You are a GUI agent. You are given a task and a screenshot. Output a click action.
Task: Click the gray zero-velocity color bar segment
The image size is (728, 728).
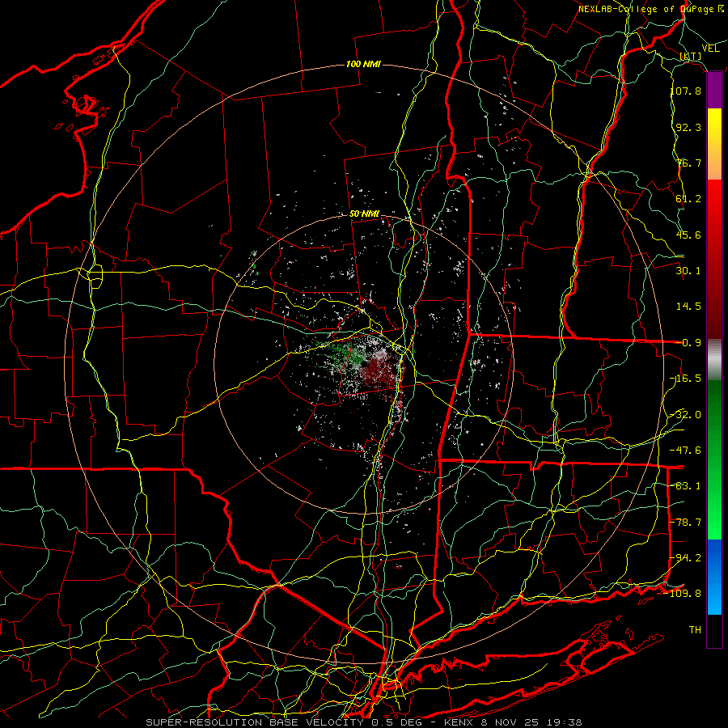[714, 360]
